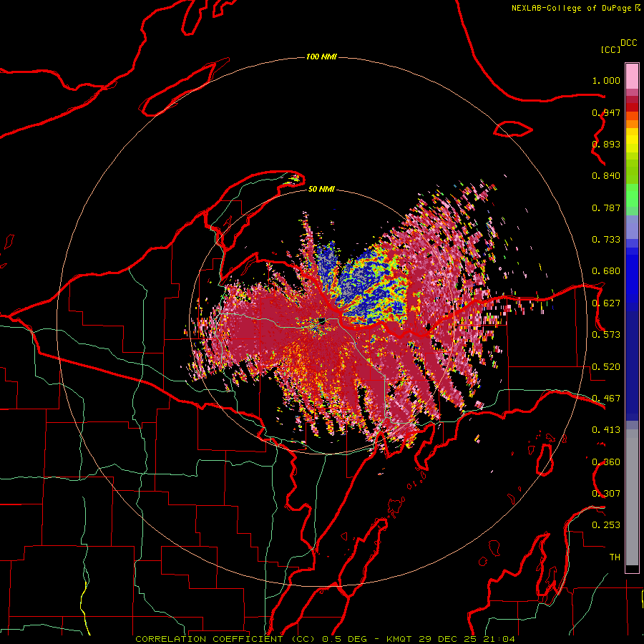Click the pink top segment of color bar
644x644 pixels.
[x=632, y=77]
